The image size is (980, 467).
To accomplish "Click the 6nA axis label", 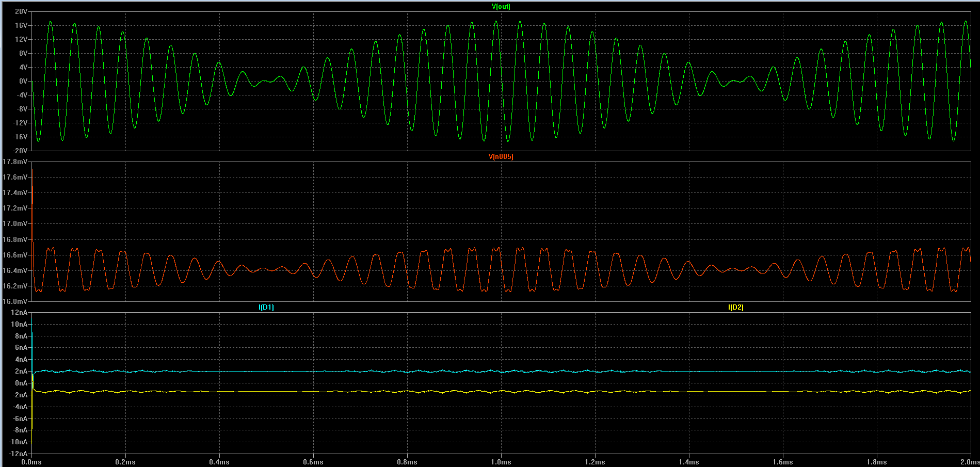I will 21,347.
